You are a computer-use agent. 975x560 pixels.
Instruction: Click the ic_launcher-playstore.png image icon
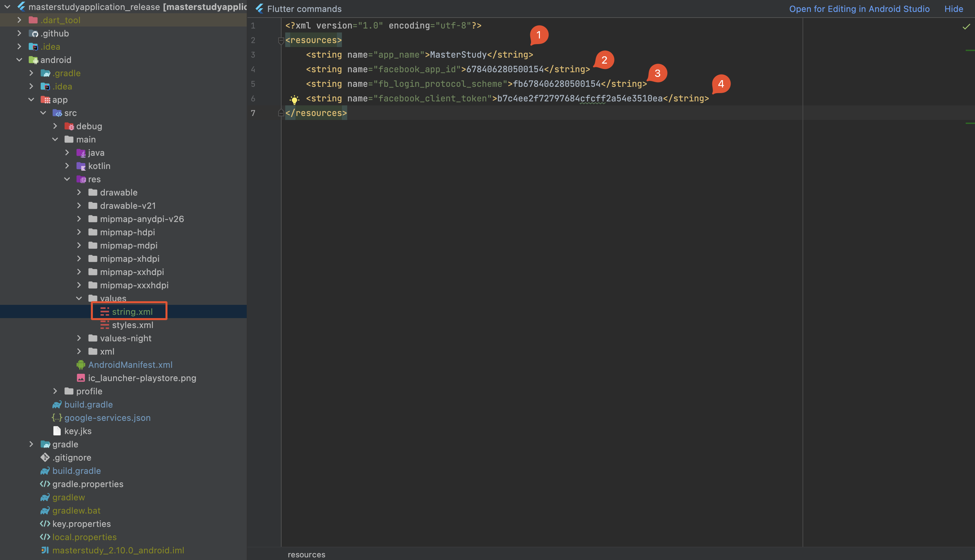click(81, 378)
